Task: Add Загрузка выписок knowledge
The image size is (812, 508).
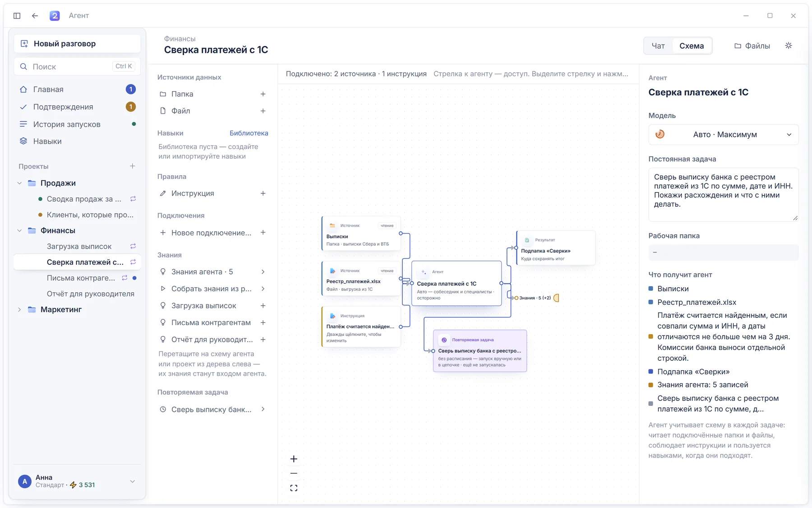Action: point(263,306)
